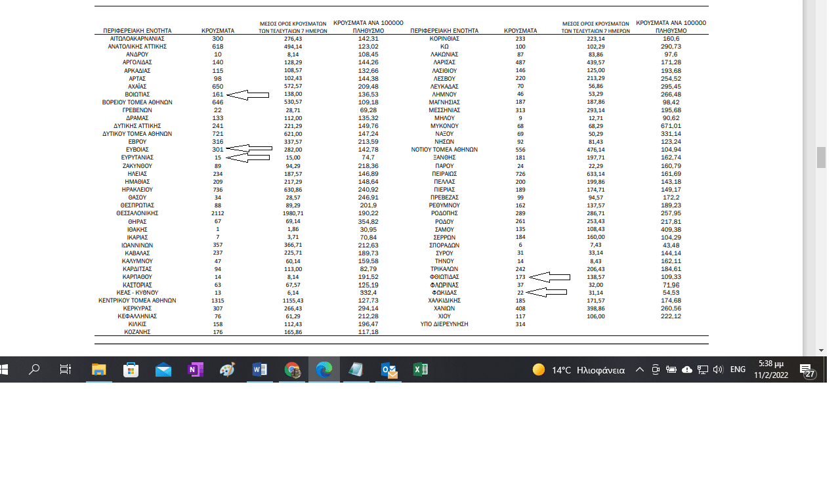Click the OneDrive cloud tray icon
The height and width of the screenshot is (504, 840).
coord(686,370)
